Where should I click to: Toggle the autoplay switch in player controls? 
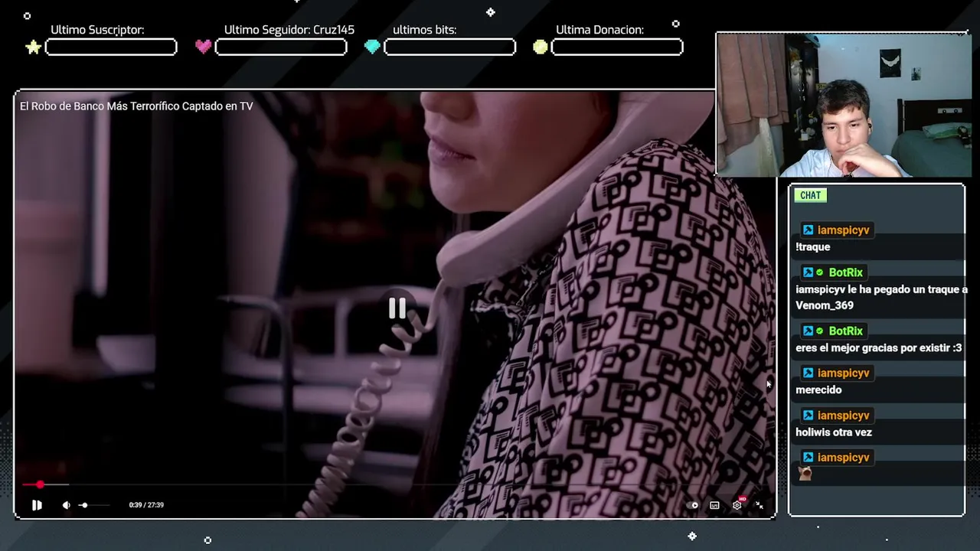coord(694,505)
